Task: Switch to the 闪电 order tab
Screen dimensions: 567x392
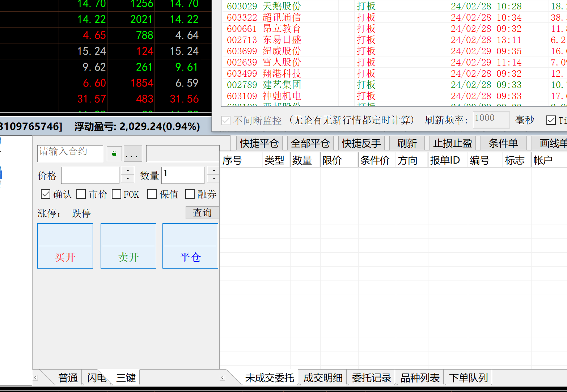Action: point(97,378)
